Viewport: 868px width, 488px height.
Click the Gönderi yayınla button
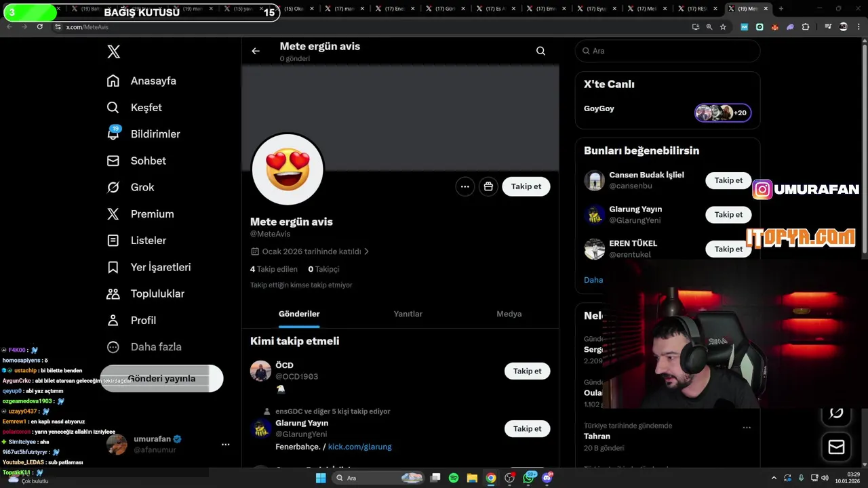(x=161, y=378)
